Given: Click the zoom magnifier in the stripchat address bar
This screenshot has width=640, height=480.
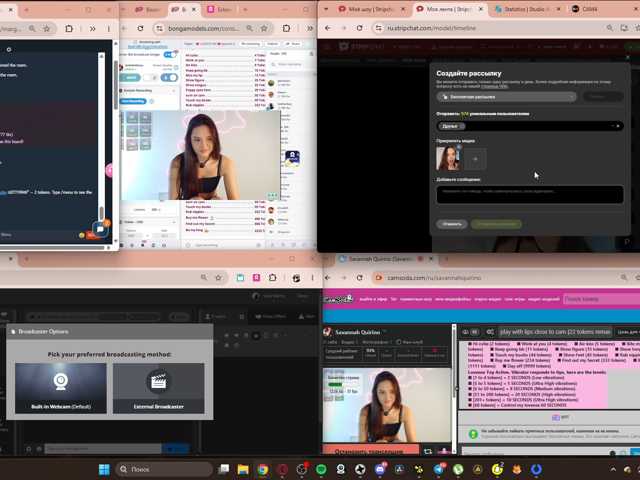Looking at the screenshot, I should pos(609,28).
